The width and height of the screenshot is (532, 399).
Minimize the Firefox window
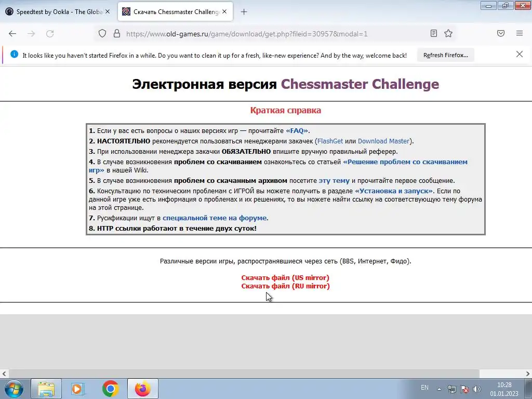click(488, 5)
